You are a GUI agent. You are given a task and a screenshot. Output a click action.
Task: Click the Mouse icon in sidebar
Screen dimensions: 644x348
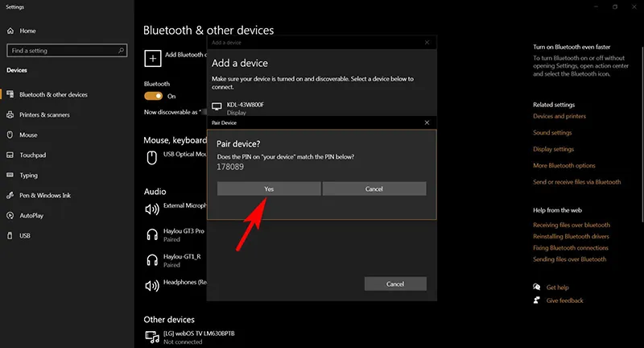coord(11,135)
